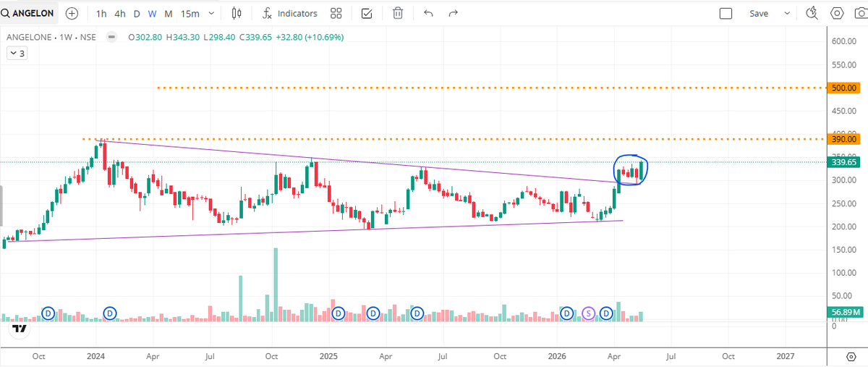The image size is (868, 367).
Task: Expand the collapsed legend showing 3
Action: pos(16,53)
